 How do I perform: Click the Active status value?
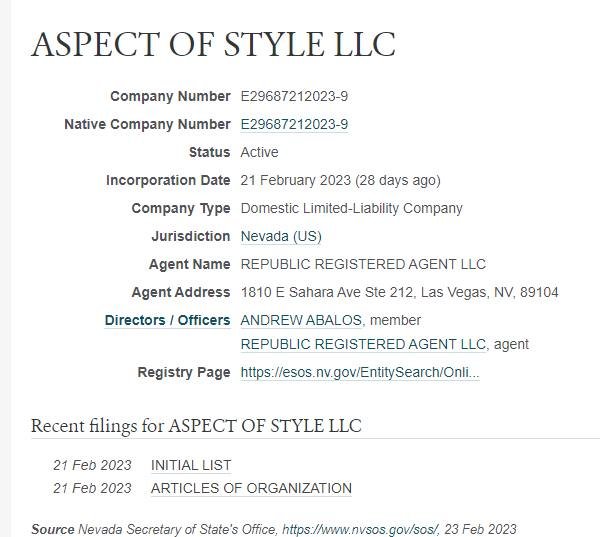[259, 152]
